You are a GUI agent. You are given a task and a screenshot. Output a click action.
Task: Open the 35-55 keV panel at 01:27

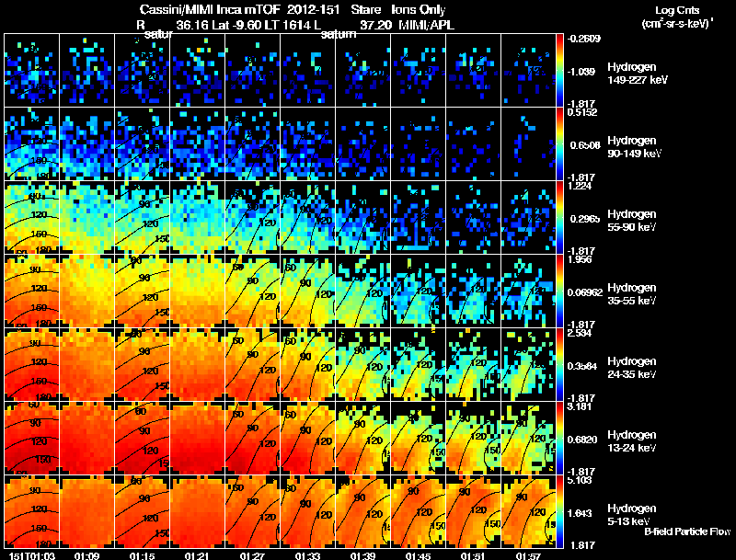(252, 291)
